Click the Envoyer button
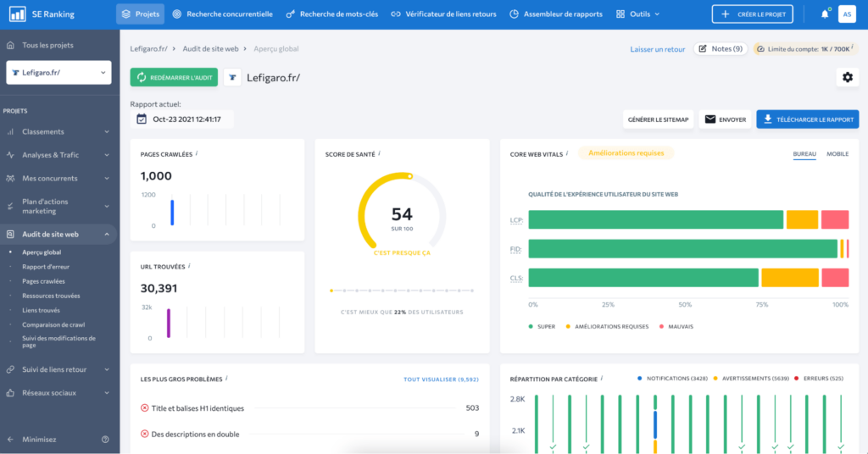 (725, 119)
